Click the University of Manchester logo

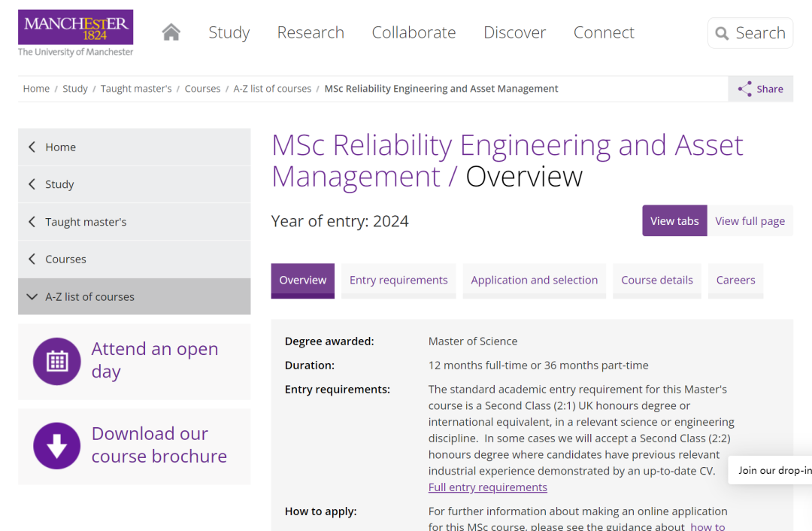coord(76,32)
